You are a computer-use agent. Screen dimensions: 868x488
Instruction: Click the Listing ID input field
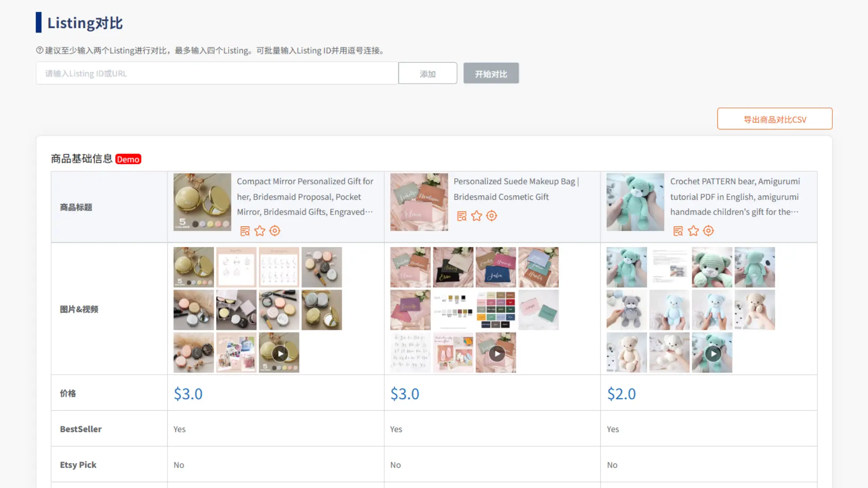point(217,73)
